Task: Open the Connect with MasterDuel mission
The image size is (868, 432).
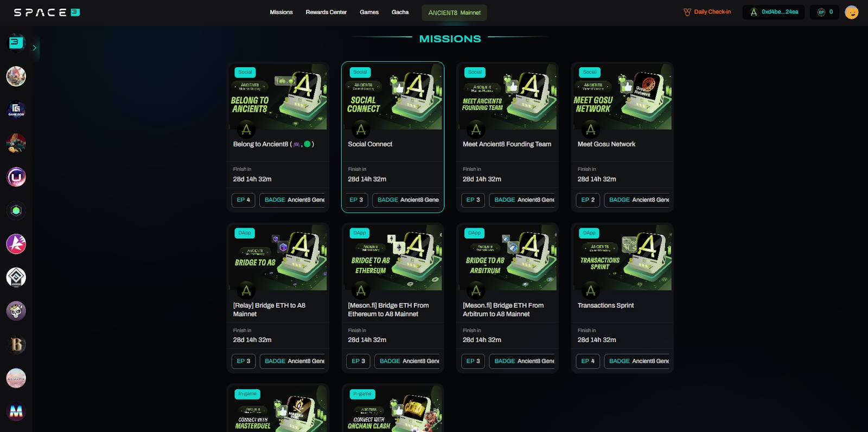Action: [x=278, y=409]
